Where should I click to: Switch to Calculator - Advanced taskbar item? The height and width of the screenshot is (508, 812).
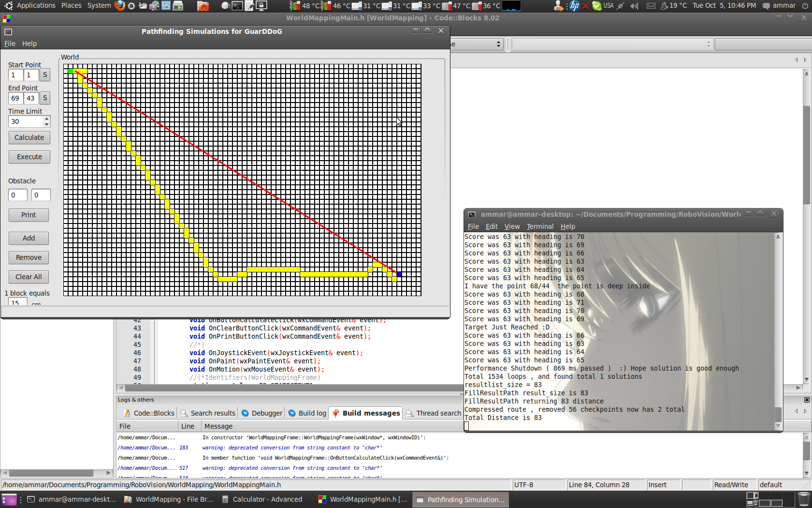click(263, 499)
